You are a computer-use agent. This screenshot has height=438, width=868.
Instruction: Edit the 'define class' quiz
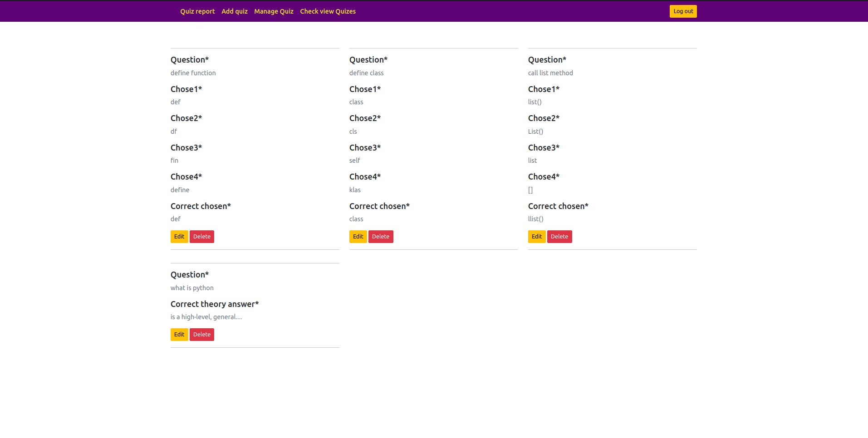click(358, 236)
